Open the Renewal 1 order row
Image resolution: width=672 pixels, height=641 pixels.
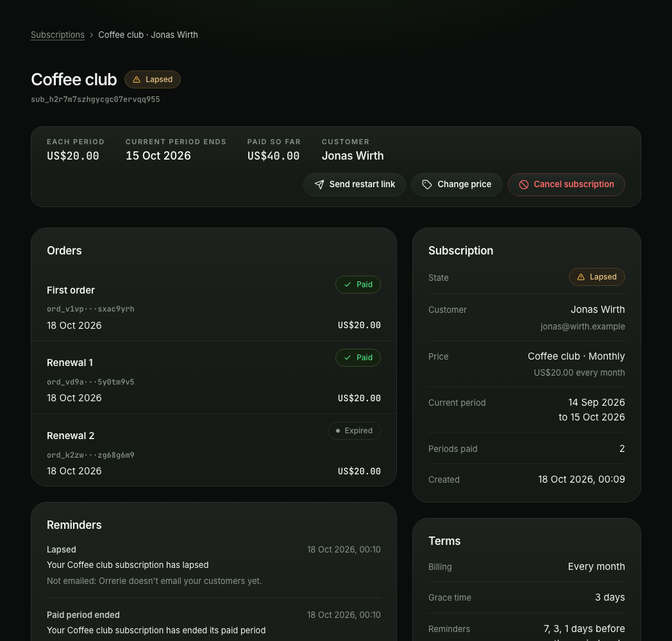tap(214, 378)
